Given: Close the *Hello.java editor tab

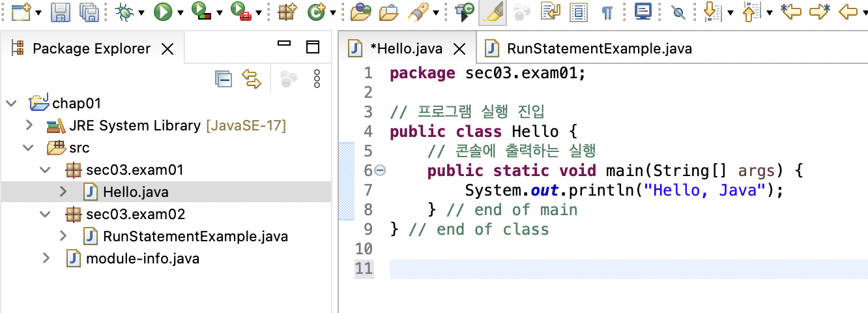Looking at the screenshot, I should click(x=459, y=49).
